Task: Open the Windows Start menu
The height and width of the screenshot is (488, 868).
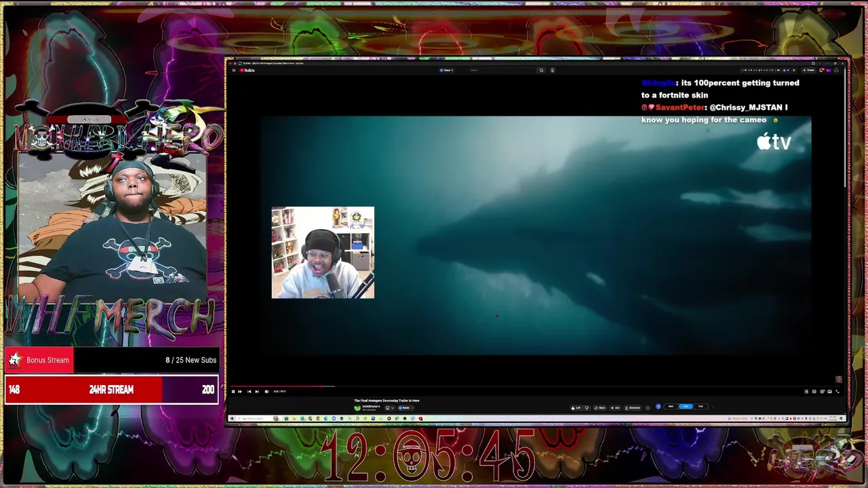Action: click(x=232, y=418)
